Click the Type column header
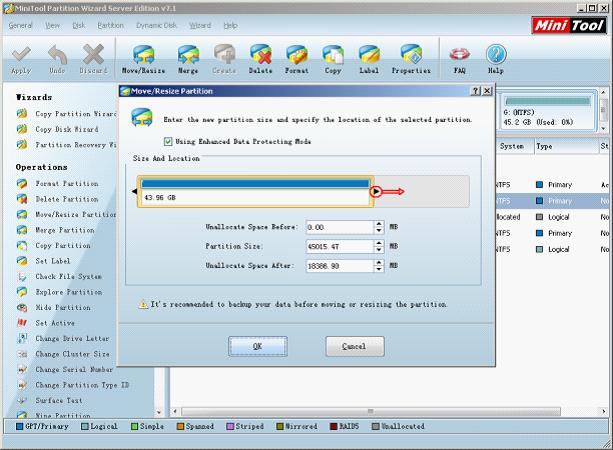The height and width of the screenshot is (450, 613). (x=566, y=146)
